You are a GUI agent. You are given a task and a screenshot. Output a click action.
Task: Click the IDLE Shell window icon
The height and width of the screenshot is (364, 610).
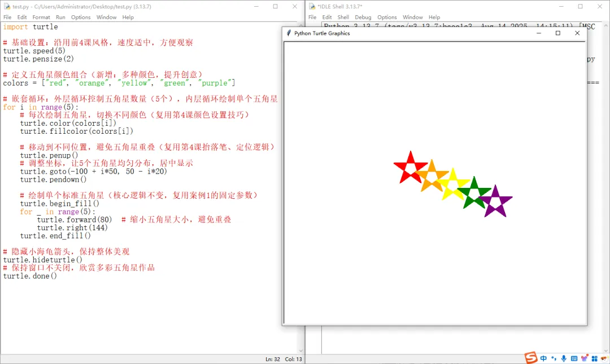312,6
